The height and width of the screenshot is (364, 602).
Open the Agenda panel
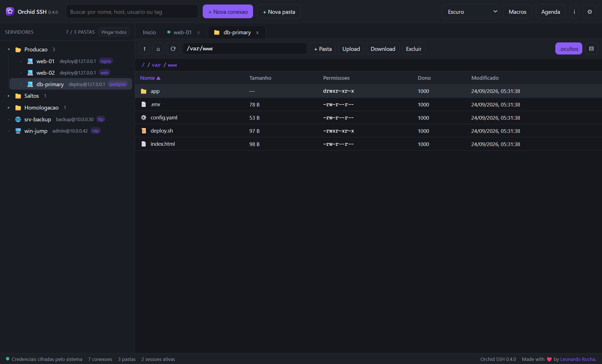551,12
